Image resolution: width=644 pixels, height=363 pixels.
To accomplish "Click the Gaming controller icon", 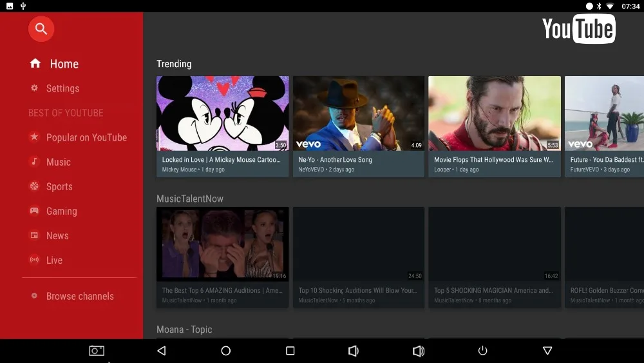I will [x=35, y=211].
